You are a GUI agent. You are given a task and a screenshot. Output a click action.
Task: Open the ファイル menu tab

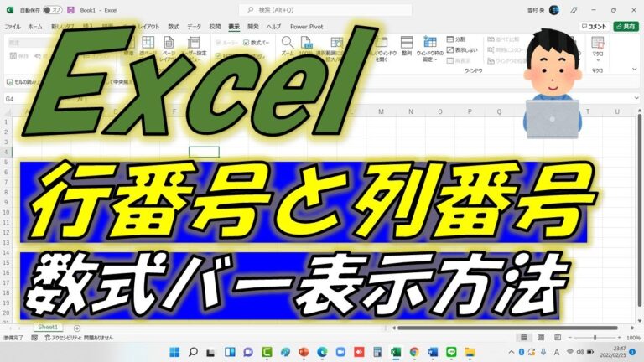point(13,27)
